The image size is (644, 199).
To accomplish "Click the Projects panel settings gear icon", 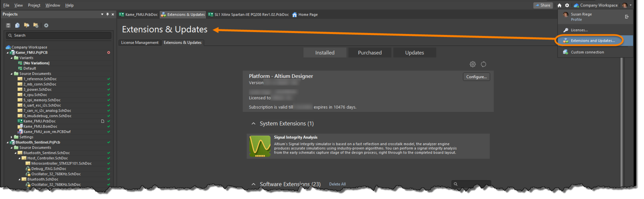I will [x=46, y=25].
